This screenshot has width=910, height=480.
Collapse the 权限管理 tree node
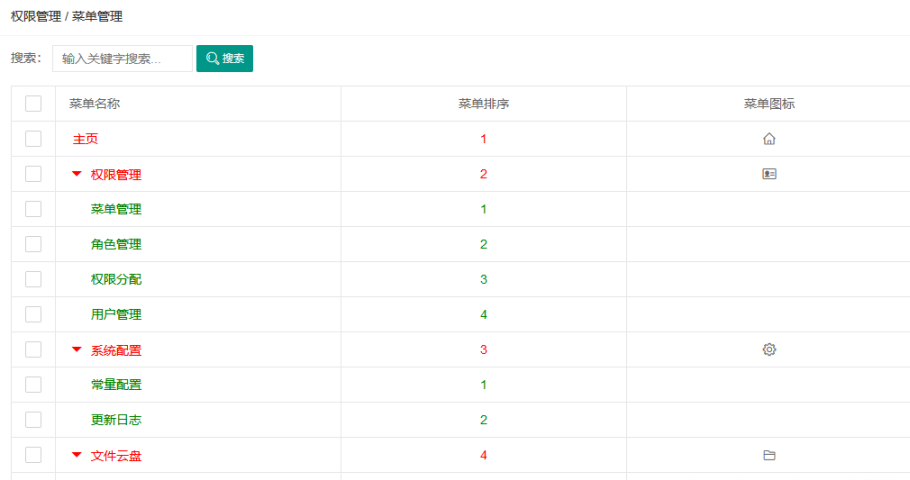(77, 174)
